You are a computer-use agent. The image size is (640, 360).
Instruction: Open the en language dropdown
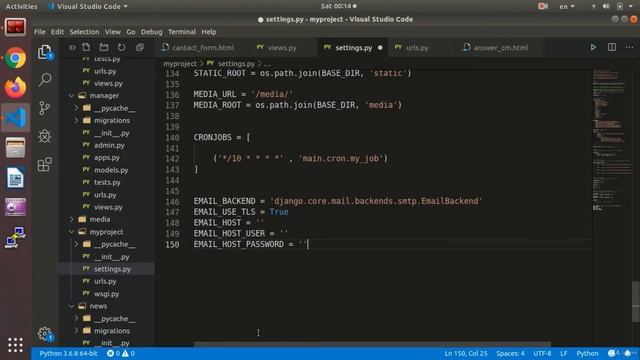567,7
